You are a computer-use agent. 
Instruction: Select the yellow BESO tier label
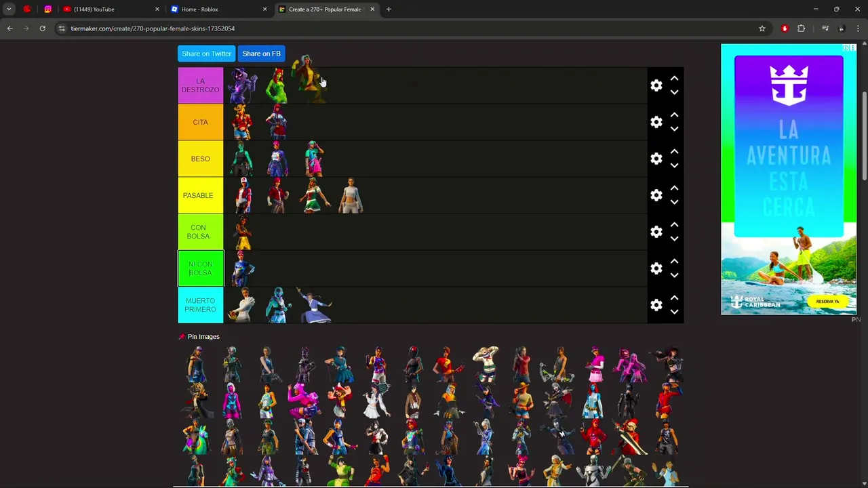click(x=200, y=159)
